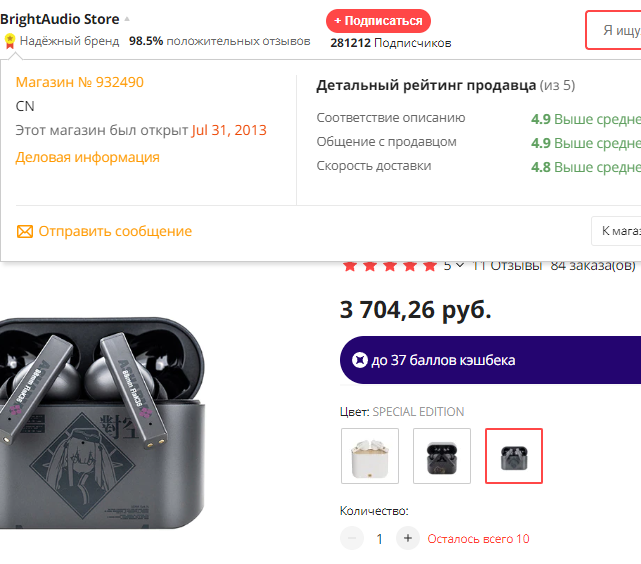The width and height of the screenshot is (641, 564).
Task: Open the Магазин № 932490 link
Action: [79, 82]
